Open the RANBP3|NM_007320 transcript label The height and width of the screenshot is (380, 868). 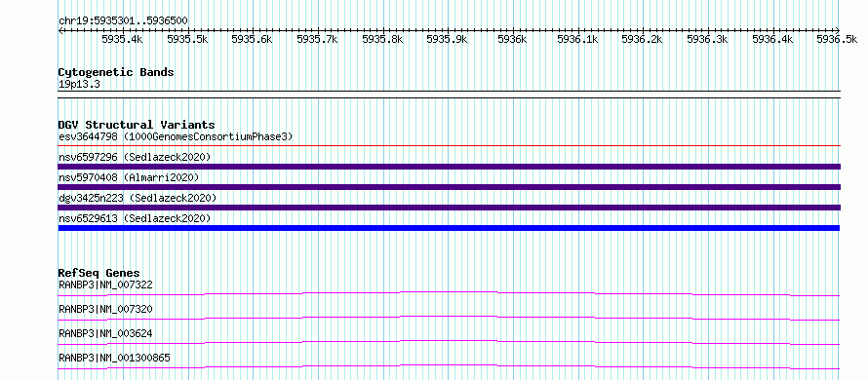[x=105, y=309]
